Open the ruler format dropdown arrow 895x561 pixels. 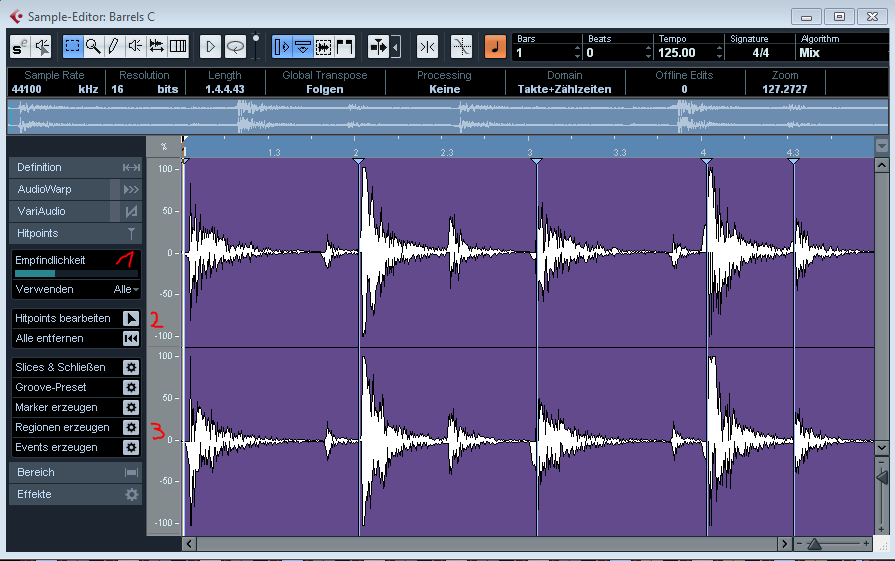point(881,146)
